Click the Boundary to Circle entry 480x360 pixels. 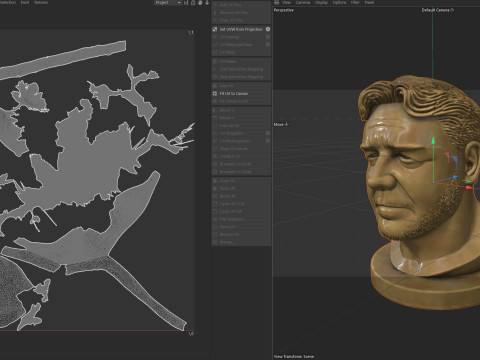[241, 164]
